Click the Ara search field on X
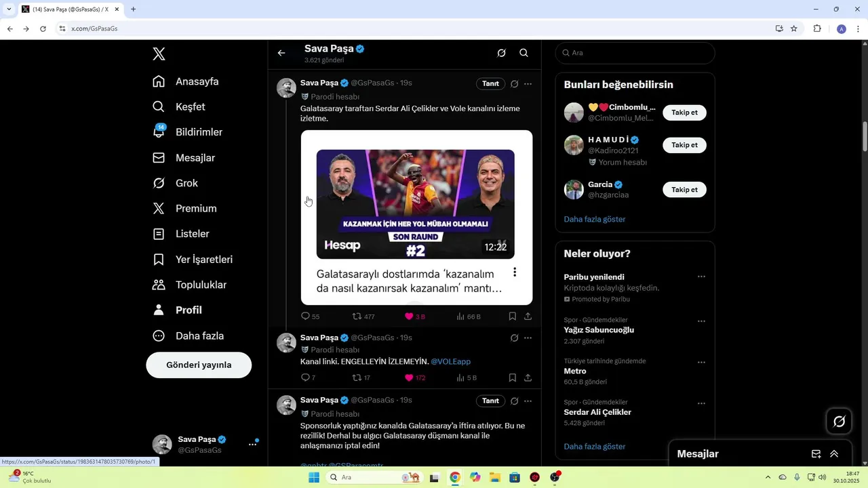The width and height of the screenshot is (868, 488). (x=635, y=53)
